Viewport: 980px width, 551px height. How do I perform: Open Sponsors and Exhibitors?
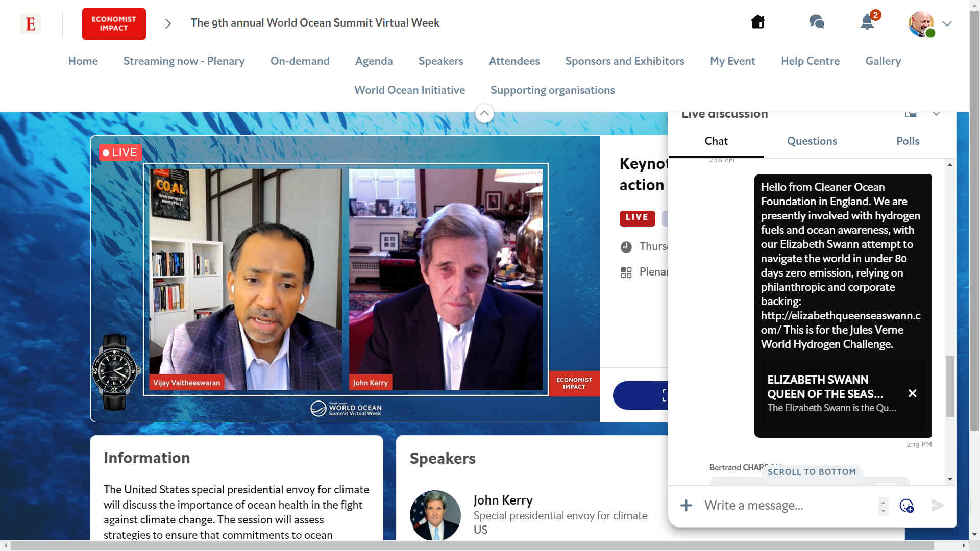point(625,61)
